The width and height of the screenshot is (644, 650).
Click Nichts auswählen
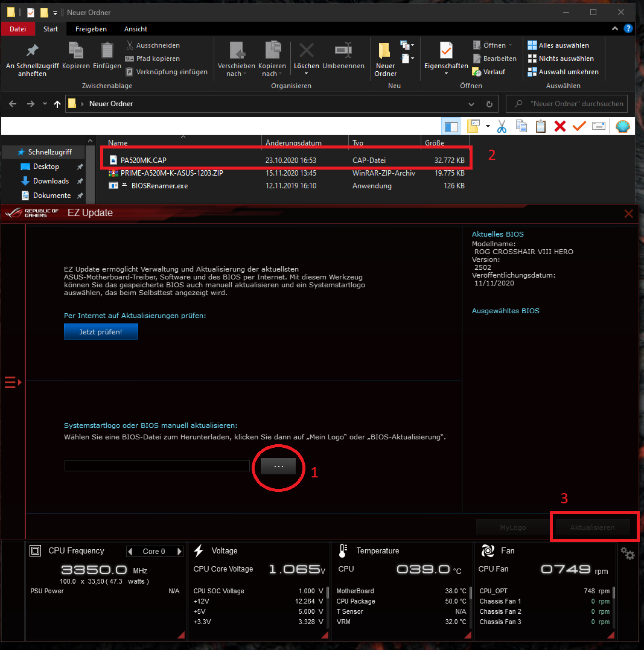tap(561, 59)
